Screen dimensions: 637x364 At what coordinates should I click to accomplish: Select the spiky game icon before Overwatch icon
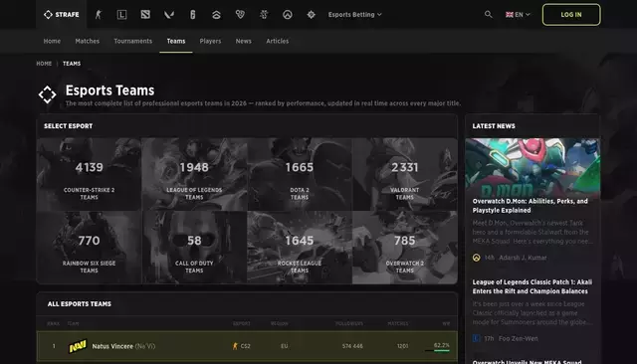click(x=264, y=15)
